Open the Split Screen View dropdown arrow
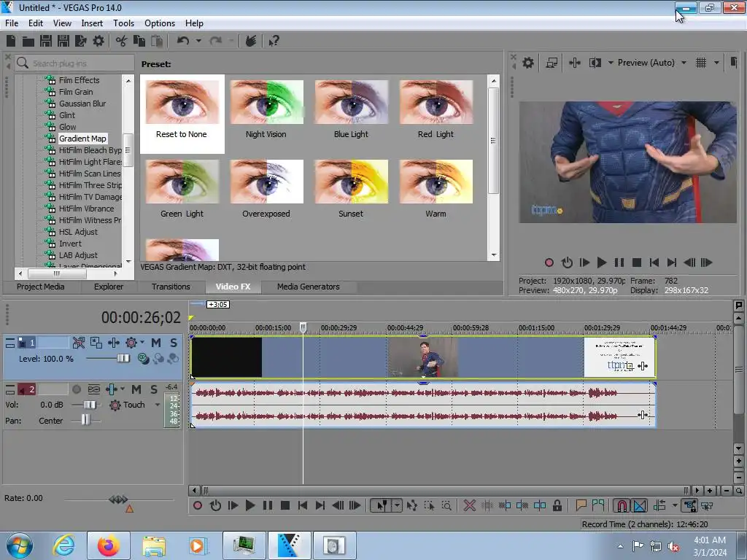The width and height of the screenshot is (747, 560). (611, 63)
